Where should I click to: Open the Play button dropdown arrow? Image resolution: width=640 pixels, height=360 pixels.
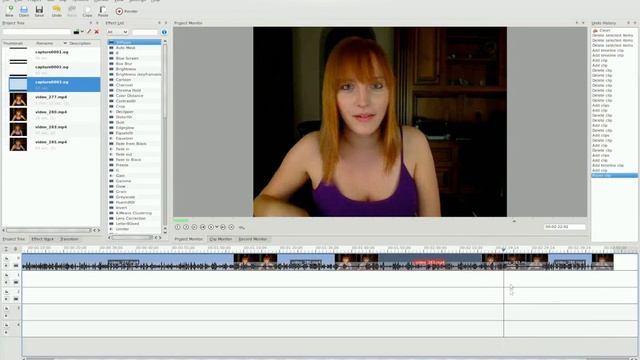pyautogui.click(x=217, y=227)
